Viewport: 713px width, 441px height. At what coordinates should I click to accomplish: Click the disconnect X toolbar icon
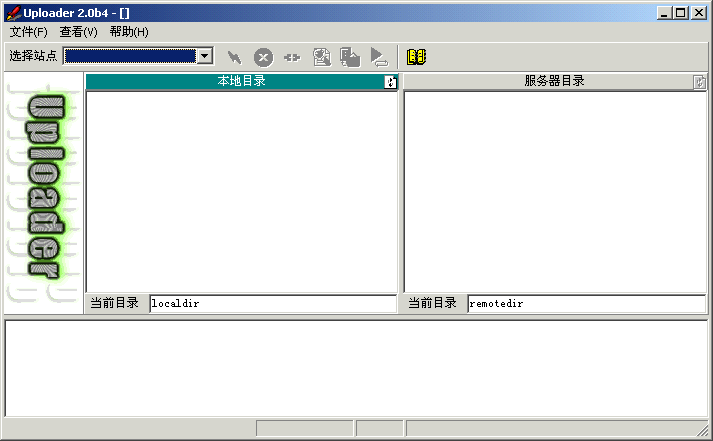pyautogui.click(x=263, y=57)
